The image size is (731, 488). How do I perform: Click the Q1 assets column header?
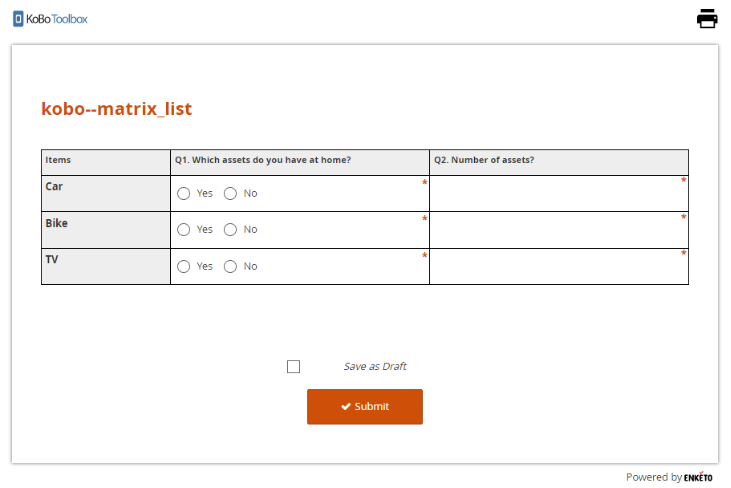pyautogui.click(x=262, y=160)
